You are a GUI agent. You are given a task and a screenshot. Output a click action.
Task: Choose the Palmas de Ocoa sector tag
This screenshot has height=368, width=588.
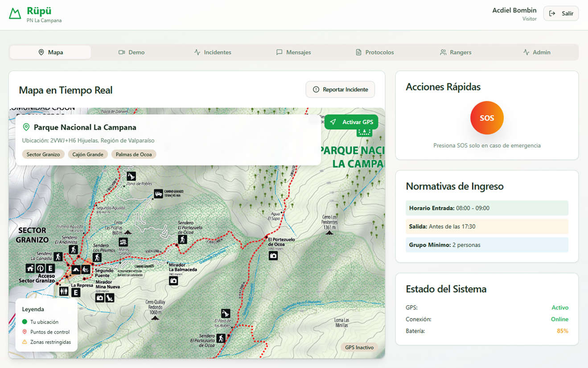[134, 154]
